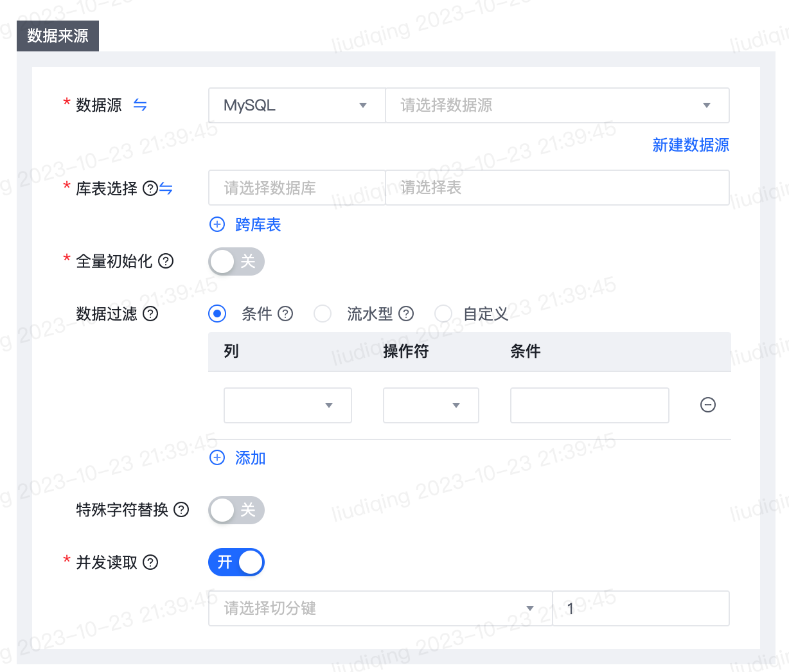Screen dimensions: 789x672
Task: Click help icon beside 并发读取
Action: 150,562
